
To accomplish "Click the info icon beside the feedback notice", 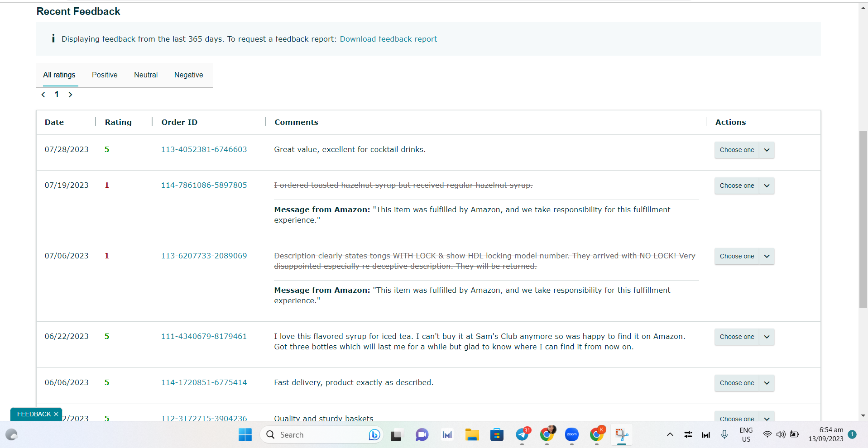I will click(53, 38).
